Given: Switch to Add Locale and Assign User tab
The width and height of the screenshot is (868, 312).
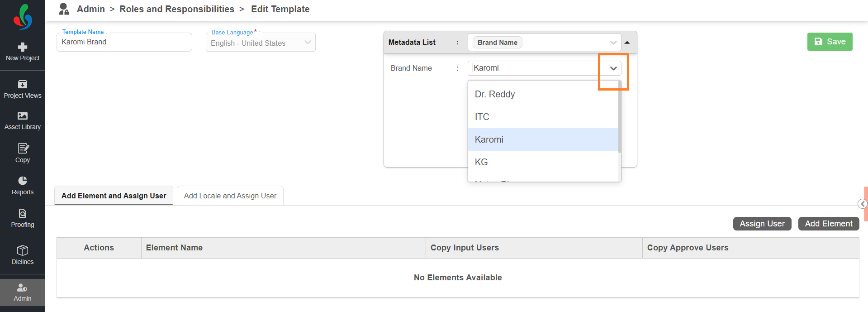Looking at the screenshot, I should pos(230,196).
